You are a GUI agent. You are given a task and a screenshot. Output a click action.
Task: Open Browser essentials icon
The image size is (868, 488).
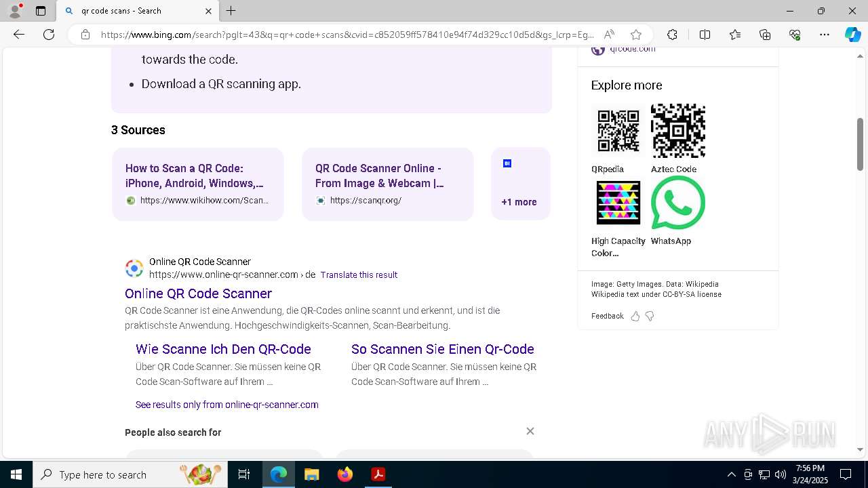(795, 35)
